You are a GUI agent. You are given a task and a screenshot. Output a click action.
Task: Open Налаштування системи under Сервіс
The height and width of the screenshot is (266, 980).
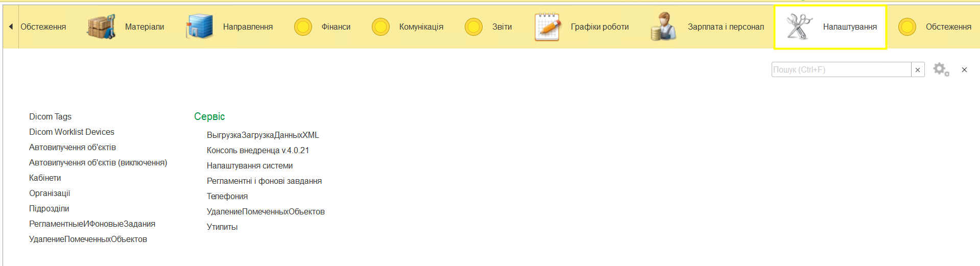pos(250,166)
